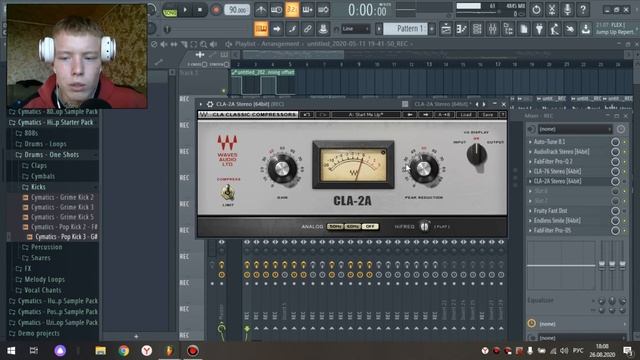Click the link chain icon in toolbar
640x360 pixels.
307,29
